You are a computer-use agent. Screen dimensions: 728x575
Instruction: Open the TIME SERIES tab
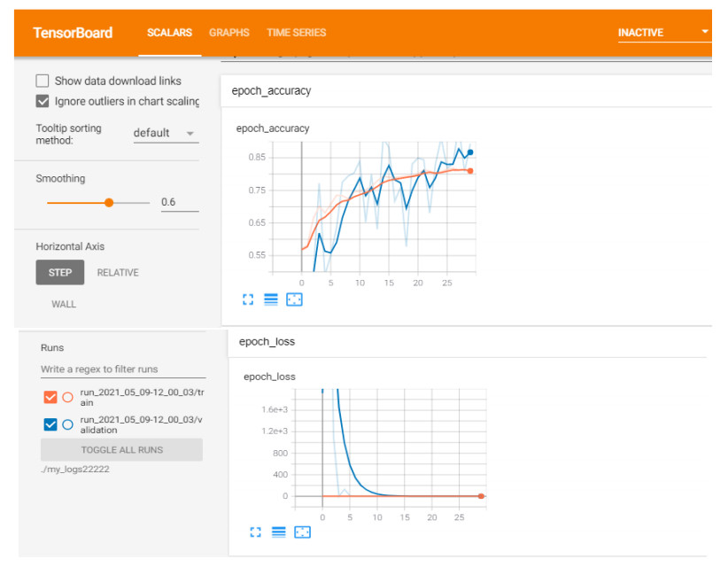click(x=296, y=33)
